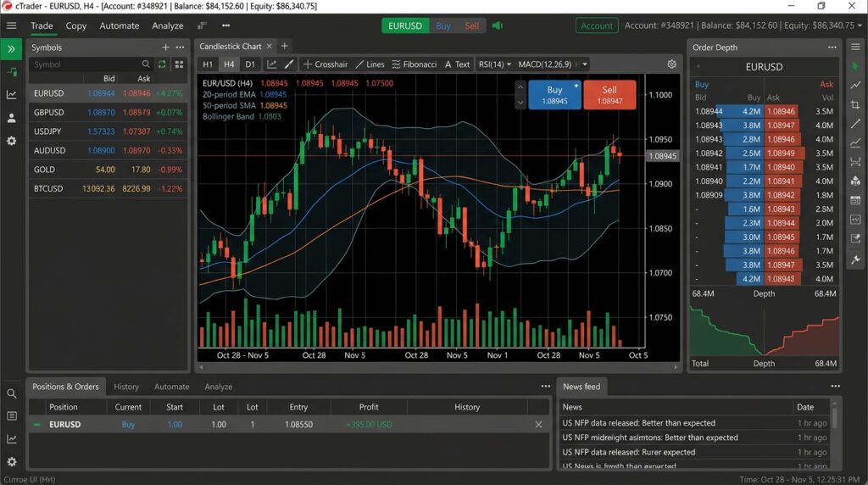Image resolution: width=868 pixels, height=485 pixels.
Task: Click Sell in the top toolbar
Action: pyautogui.click(x=471, y=25)
